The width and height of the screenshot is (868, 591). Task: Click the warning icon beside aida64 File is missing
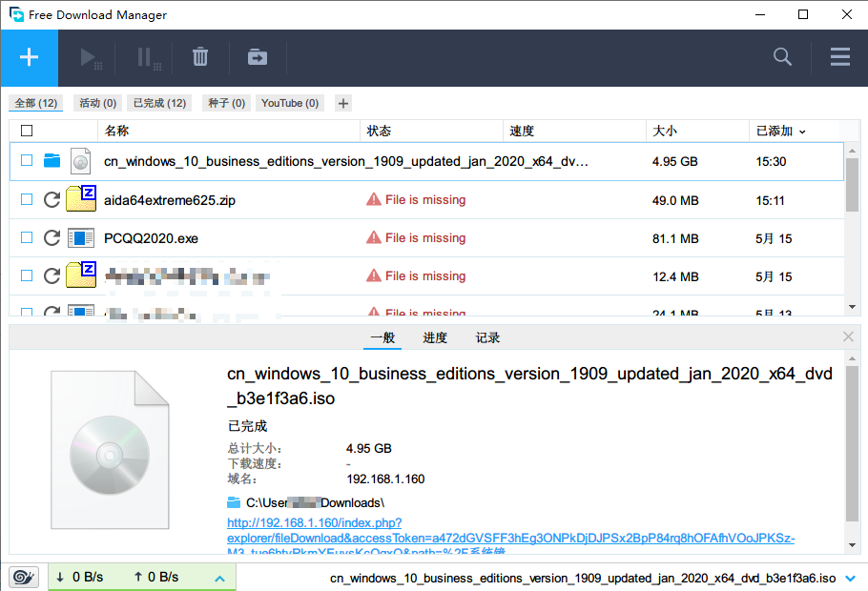pos(374,199)
